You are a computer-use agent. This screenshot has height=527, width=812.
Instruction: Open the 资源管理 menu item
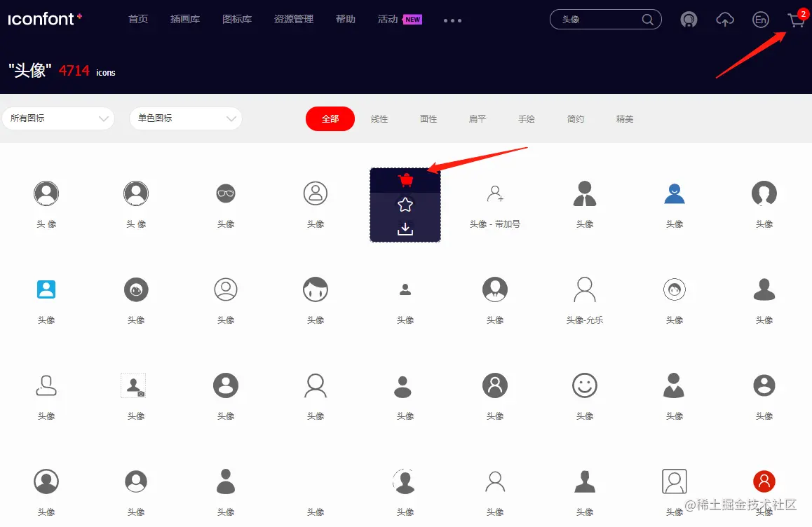tap(294, 19)
